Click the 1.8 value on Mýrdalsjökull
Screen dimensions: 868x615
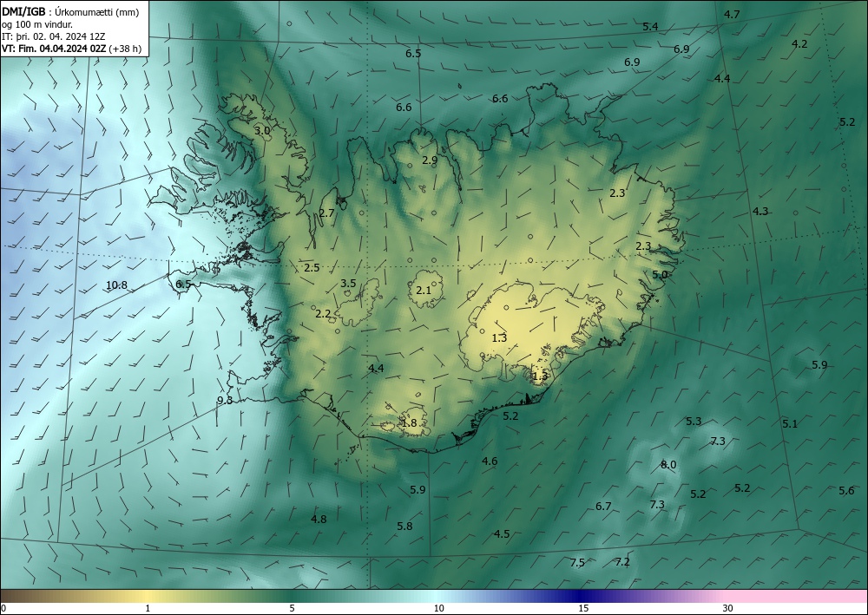pos(409,423)
